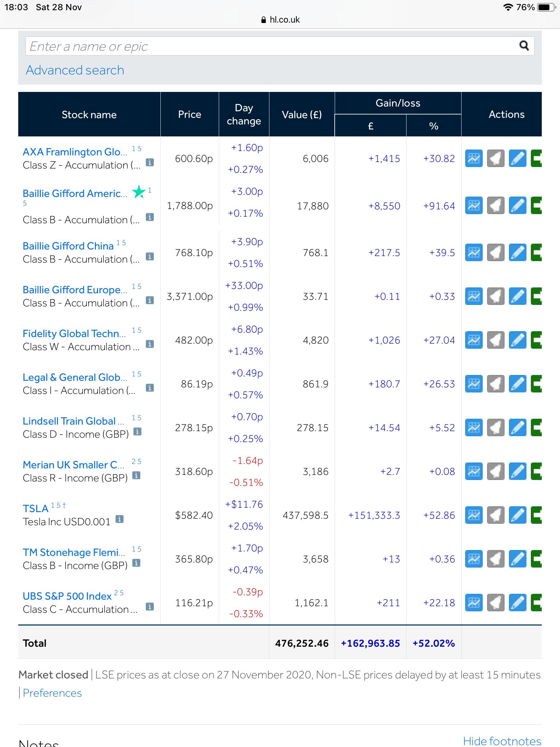
Task: Open TSLA stock link
Action: pyautogui.click(x=35, y=508)
